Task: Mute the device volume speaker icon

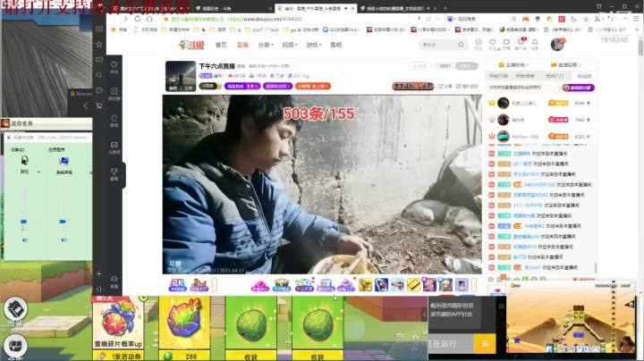Action: coord(25,240)
